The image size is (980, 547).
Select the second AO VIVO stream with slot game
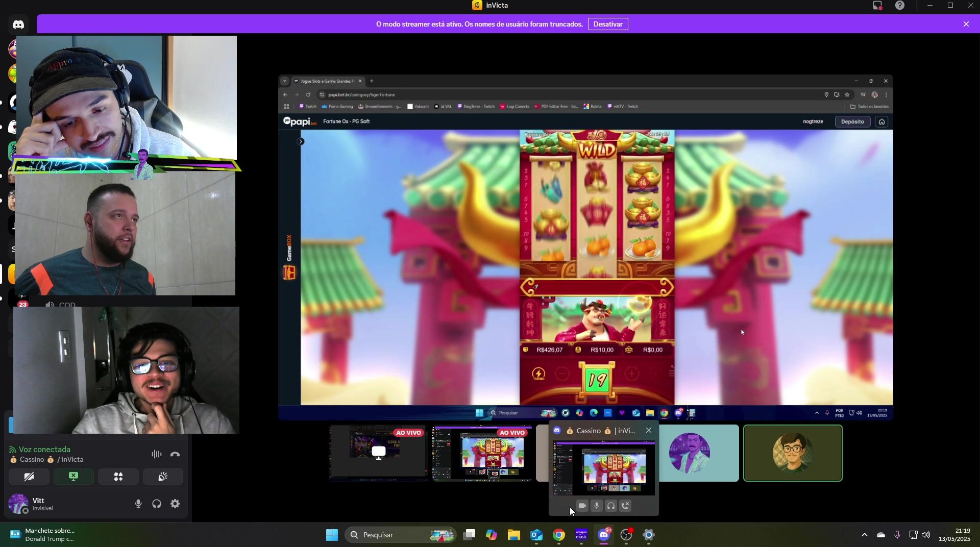(482, 453)
